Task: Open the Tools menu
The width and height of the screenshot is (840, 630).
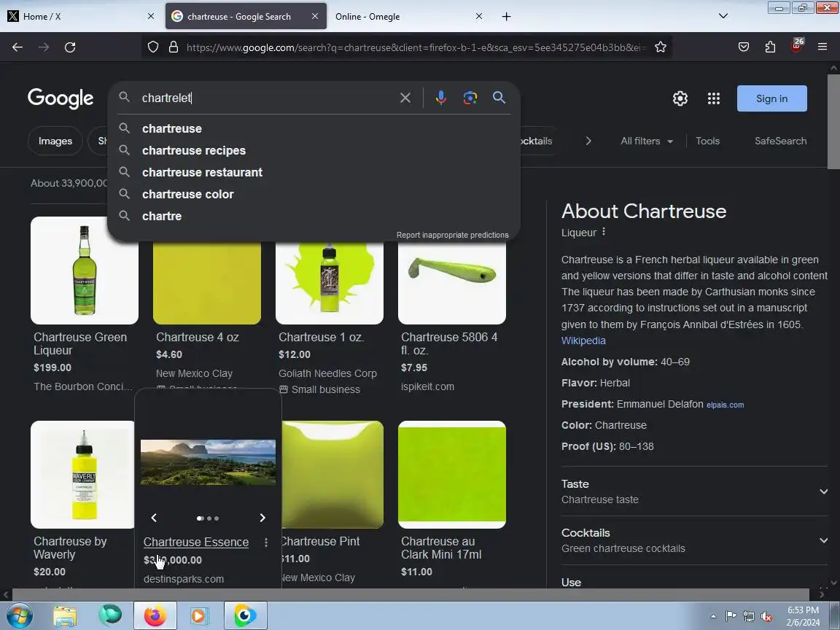Action: click(x=707, y=141)
